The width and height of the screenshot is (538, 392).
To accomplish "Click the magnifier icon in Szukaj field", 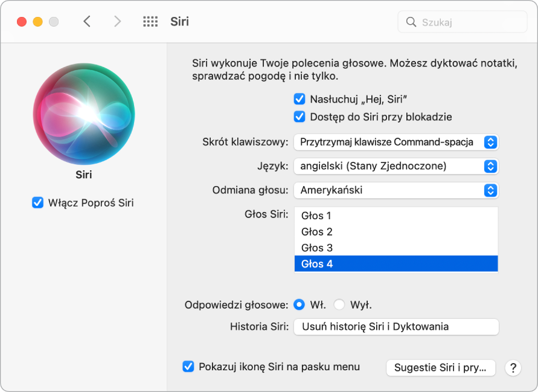I will click(411, 21).
